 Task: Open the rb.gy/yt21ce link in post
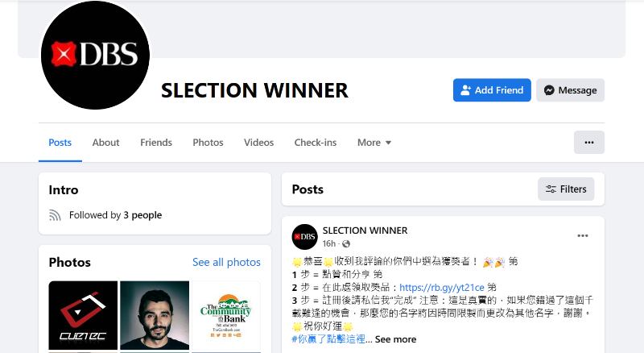pos(441,287)
